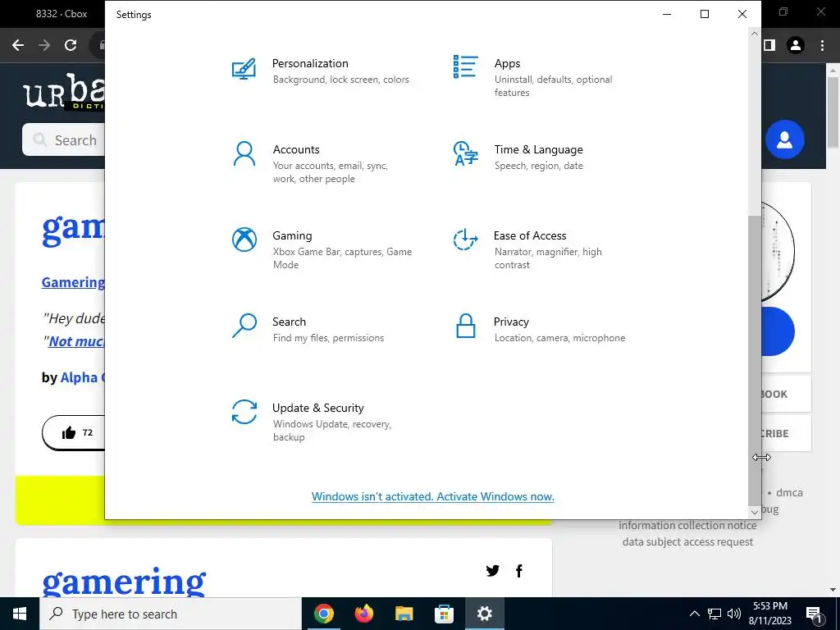840x630 pixels.
Task: Click Chrome's back arrow button
Action: (x=18, y=45)
